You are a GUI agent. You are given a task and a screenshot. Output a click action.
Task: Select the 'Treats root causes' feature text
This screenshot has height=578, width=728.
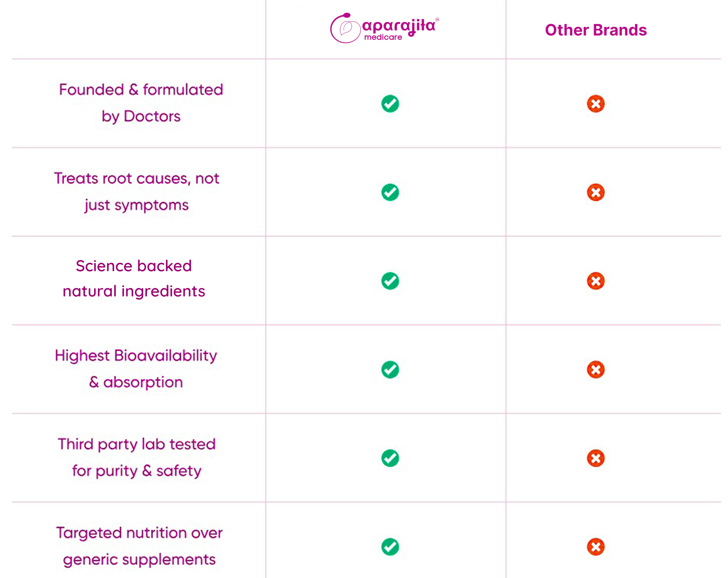coord(136,192)
